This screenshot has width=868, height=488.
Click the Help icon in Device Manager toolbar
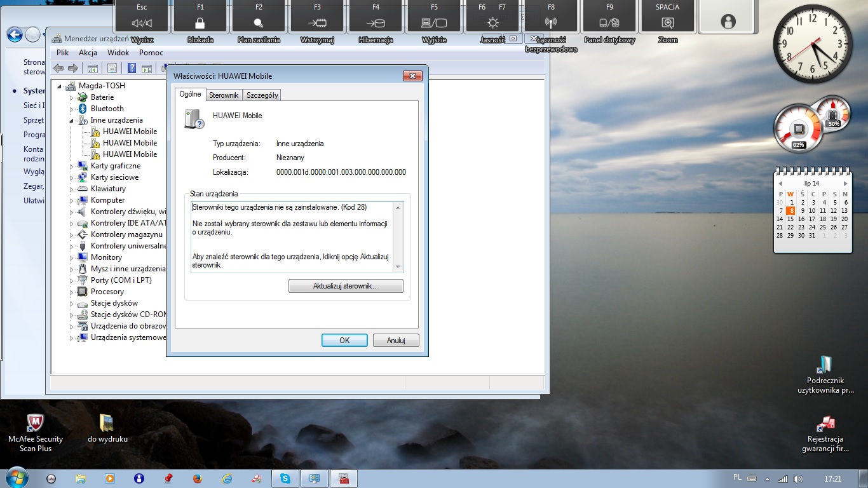point(132,69)
